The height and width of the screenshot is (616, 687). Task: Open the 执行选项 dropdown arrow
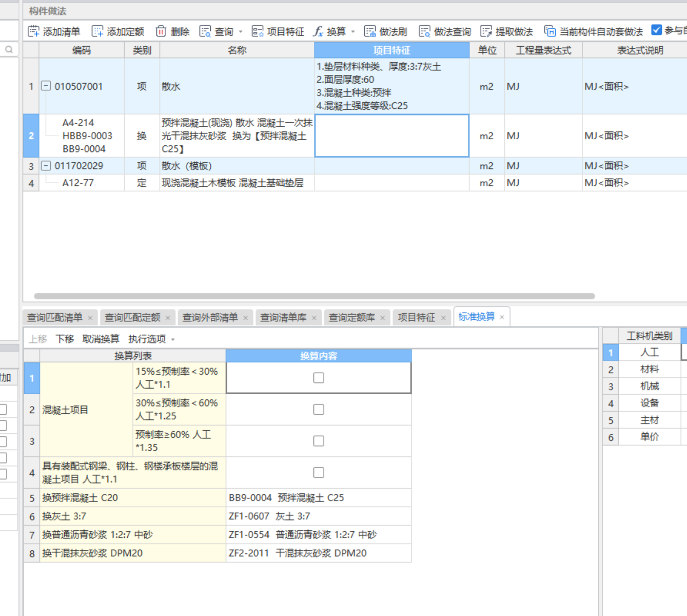[x=173, y=339]
